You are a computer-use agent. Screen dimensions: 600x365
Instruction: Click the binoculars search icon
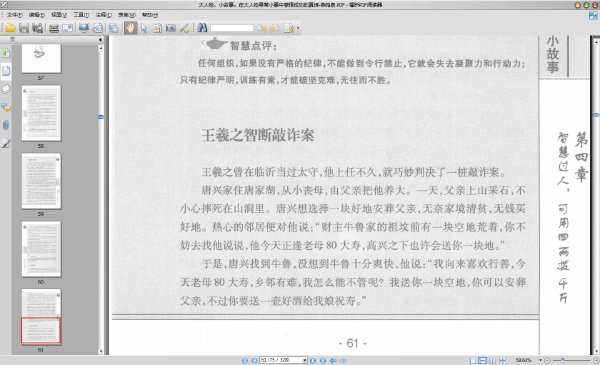[202, 28]
